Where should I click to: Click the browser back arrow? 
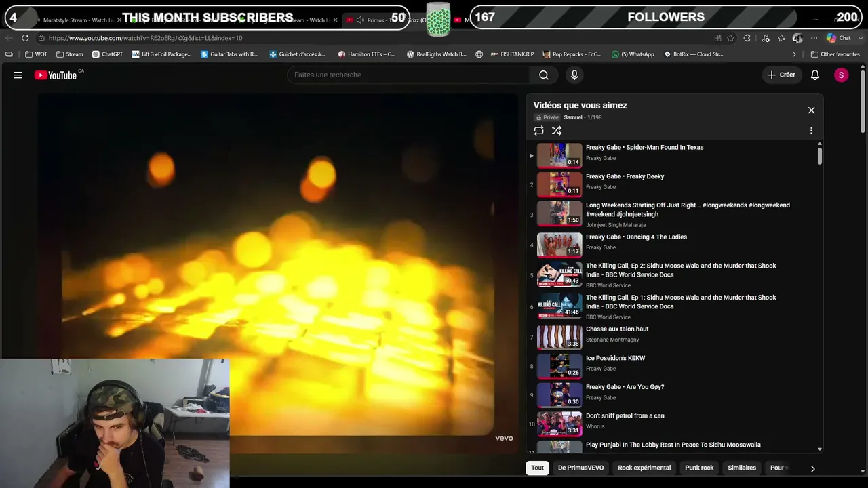tap(8, 38)
